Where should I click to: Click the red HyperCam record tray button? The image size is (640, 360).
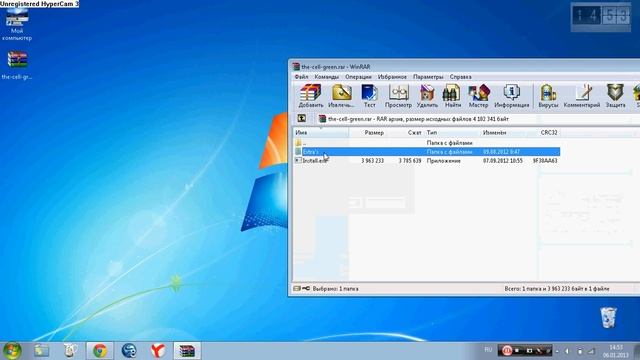tap(507, 350)
